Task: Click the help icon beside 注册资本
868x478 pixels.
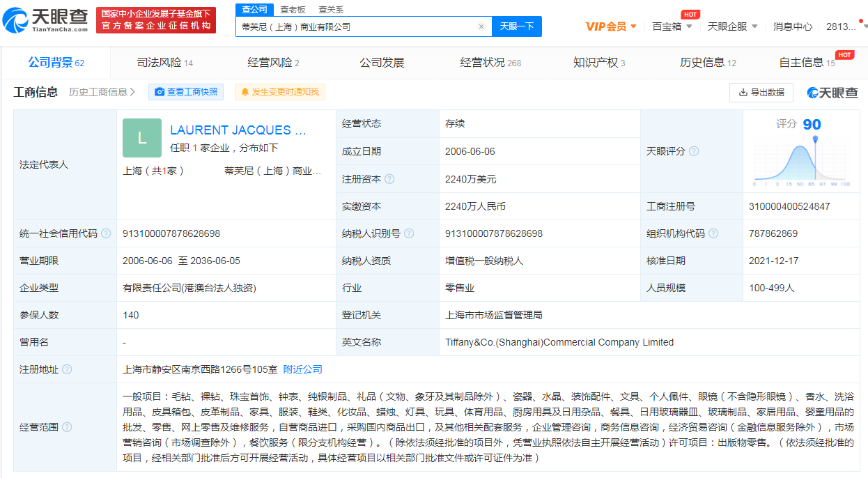Action: point(389,179)
